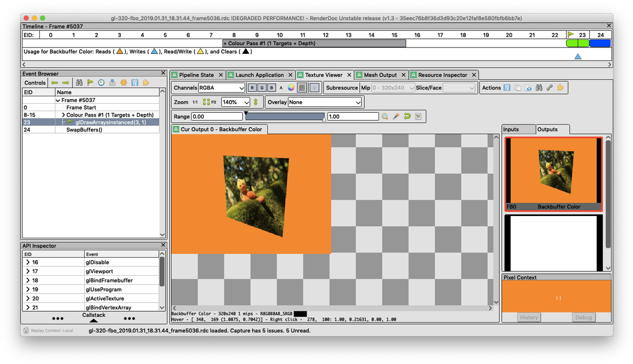Click the wand auto-fit range icon
This screenshot has height=364, width=633.
pyautogui.click(x=396, y=117)
